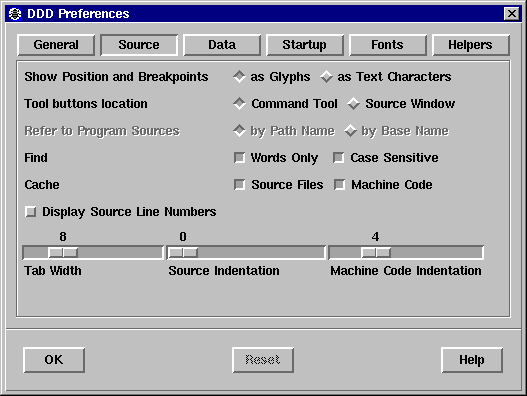
Task: Open the Helpers tab
Action: (471, 45)
